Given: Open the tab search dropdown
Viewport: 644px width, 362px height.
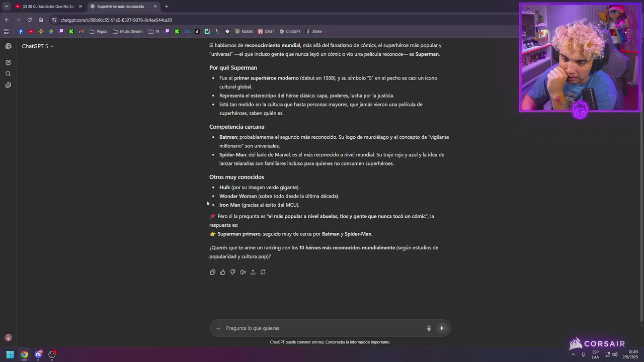Looking at the screenshot, I should coord(6,7).
